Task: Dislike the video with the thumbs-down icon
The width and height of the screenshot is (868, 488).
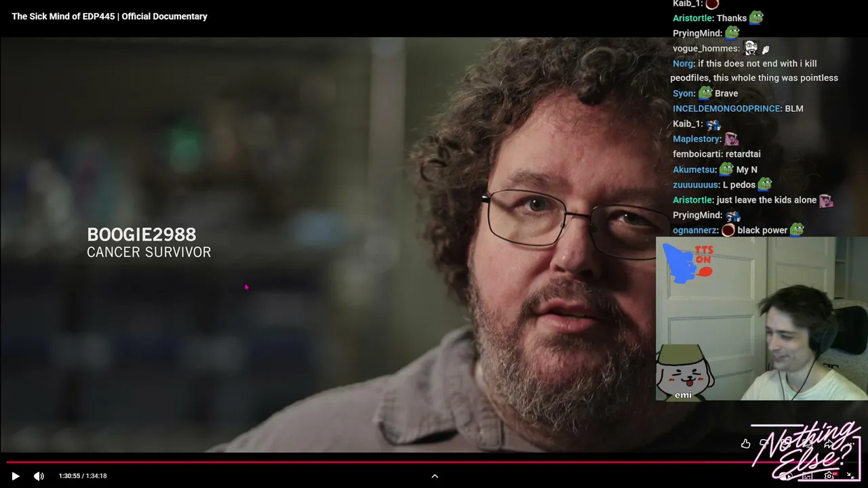Action: pos(765,443)
